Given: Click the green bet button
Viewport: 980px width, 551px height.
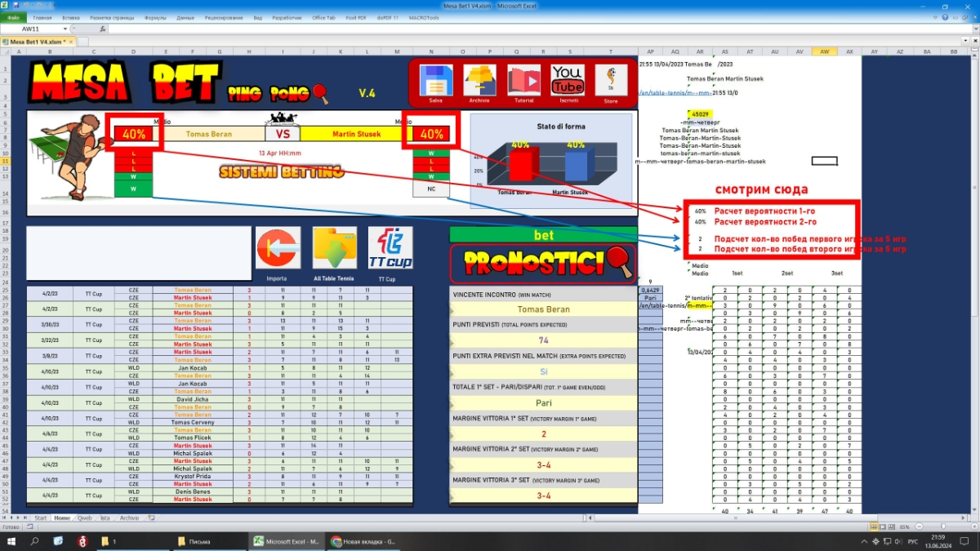Looking at the screenshot, I should tap(543, 235).
